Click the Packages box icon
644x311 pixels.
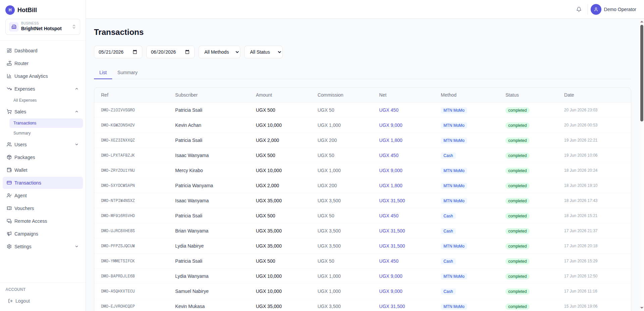pyautogui.click(x=9, y=157)
